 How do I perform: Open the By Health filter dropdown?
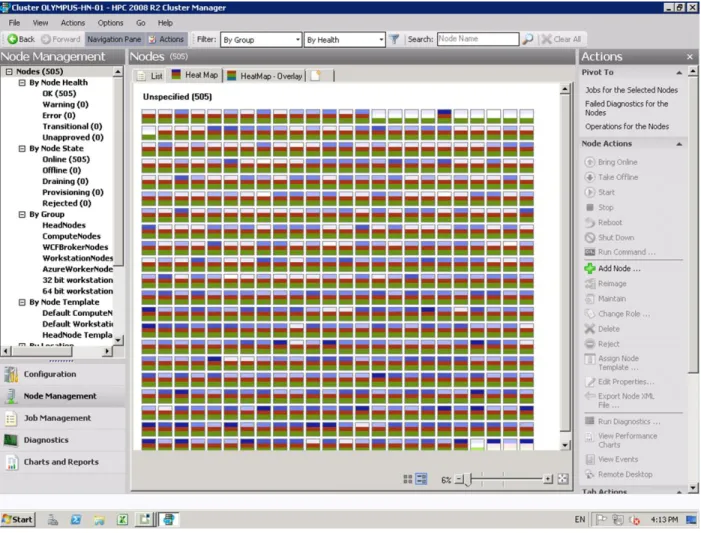tap(344, 40)
